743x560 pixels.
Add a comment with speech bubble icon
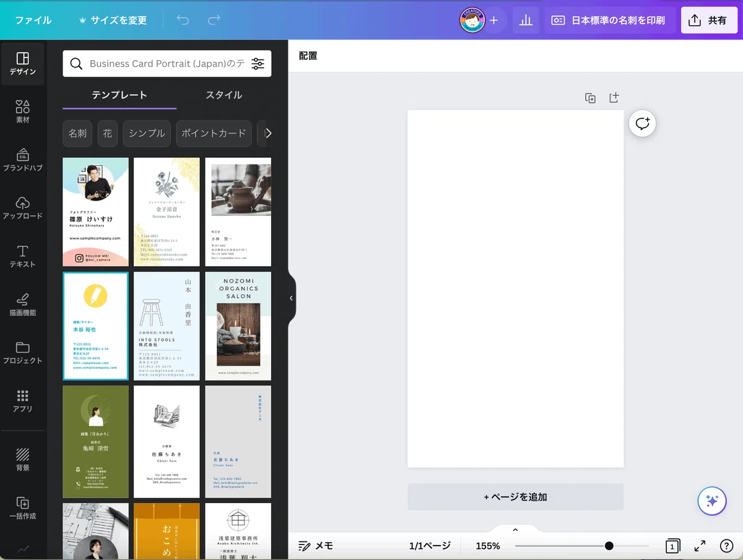tap(642, 123)
